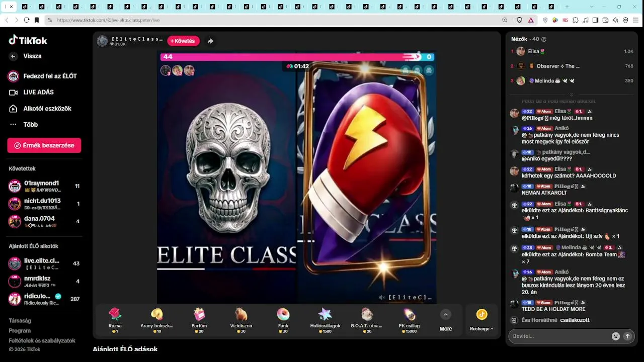Image resolution: width=644 pixels, height=362 pixels.
Task: Click NEMAN ATKAROLT chat message
Action: (x=544, y=193)
